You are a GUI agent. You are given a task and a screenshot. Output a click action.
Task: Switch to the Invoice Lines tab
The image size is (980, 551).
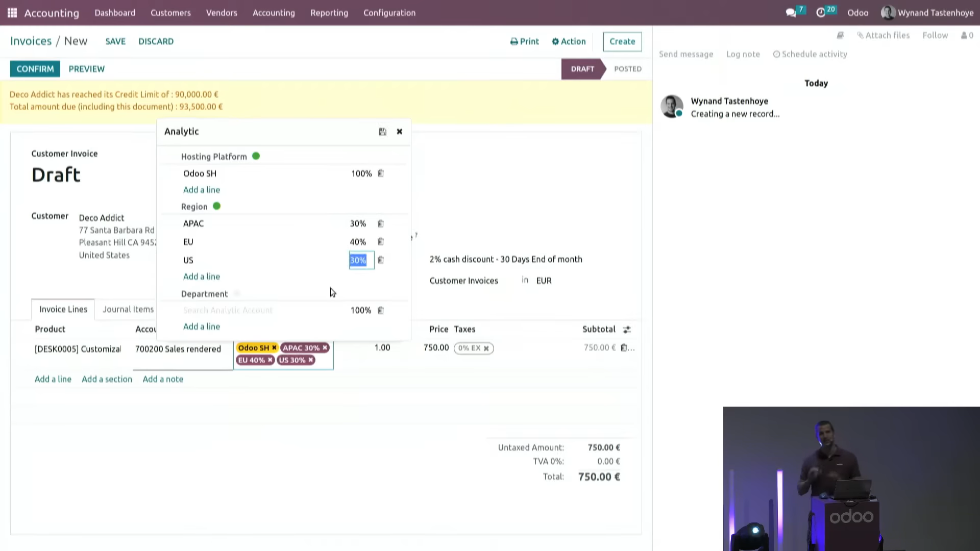click(63, 309)
